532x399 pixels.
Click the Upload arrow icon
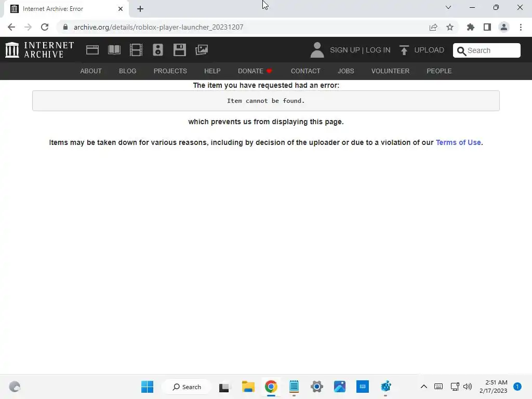(x=404, y=50)
